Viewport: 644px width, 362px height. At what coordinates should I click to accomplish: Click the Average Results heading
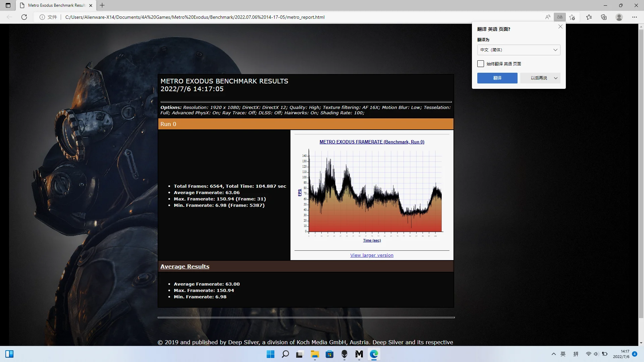(185, 266)
